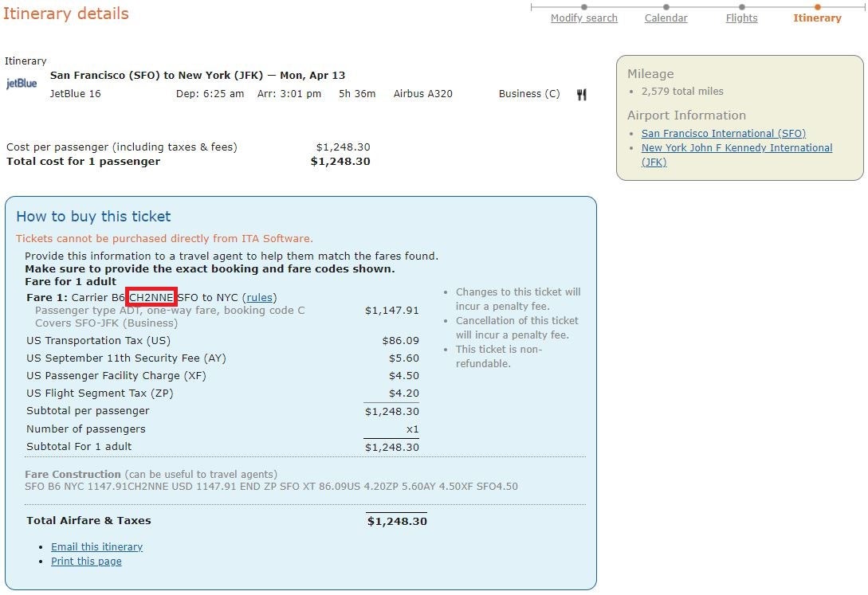Click Covers SFO-JFK (Business) line

pyautogui.click(x=106, y=323)
